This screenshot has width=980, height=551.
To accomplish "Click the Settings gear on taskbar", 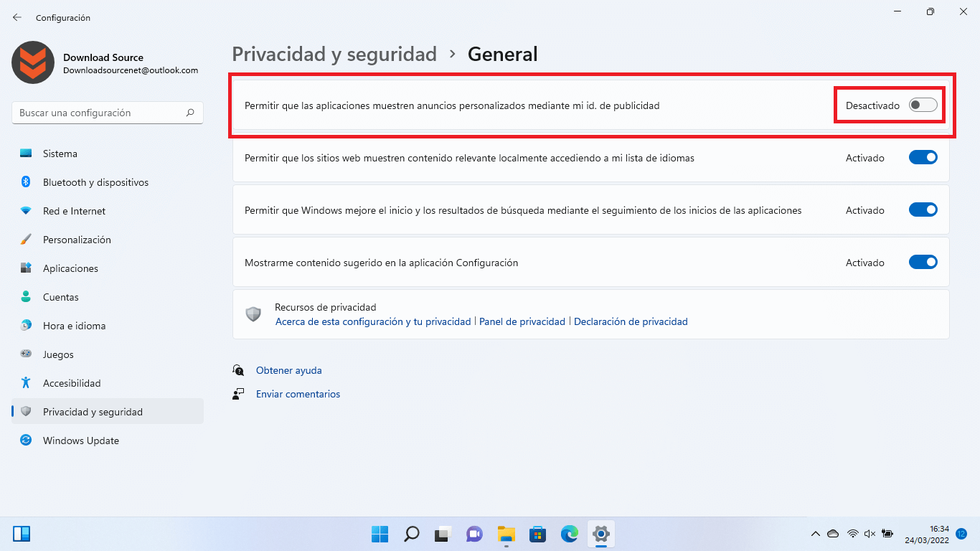I will [601, 534].
